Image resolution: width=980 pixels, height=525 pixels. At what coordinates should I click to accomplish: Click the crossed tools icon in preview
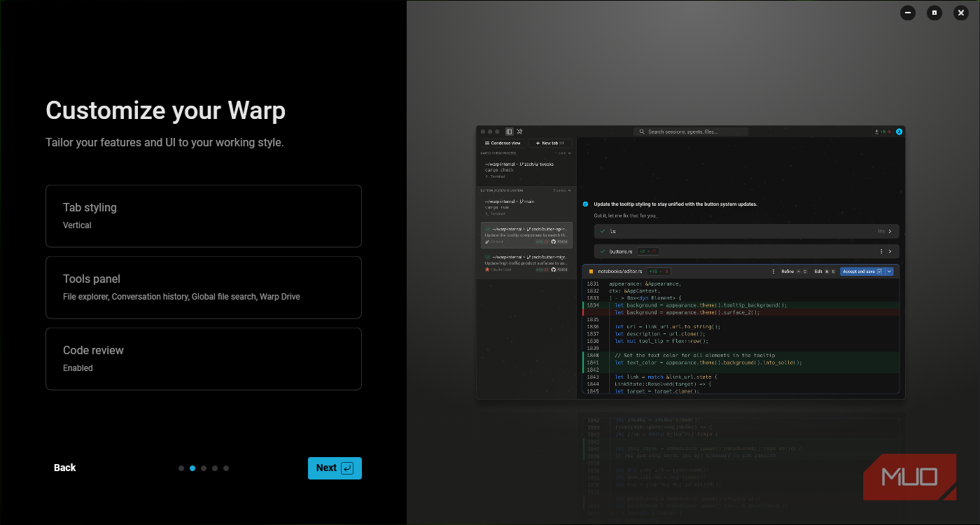click(519, 132)
